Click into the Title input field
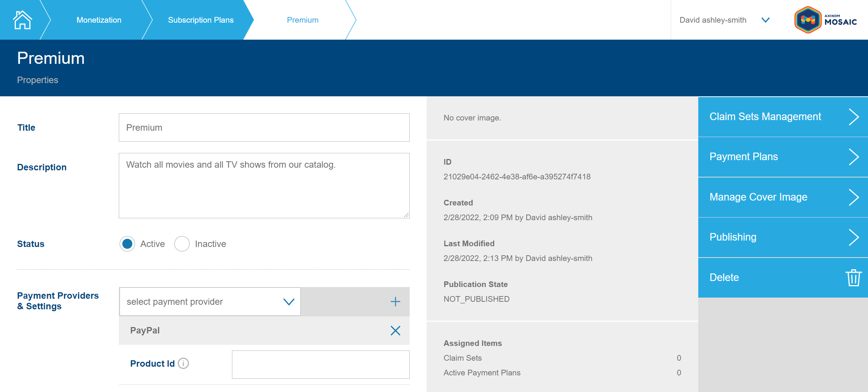This screenshot has width=868, height=392. pyautogui.click(x=264, y=128)
